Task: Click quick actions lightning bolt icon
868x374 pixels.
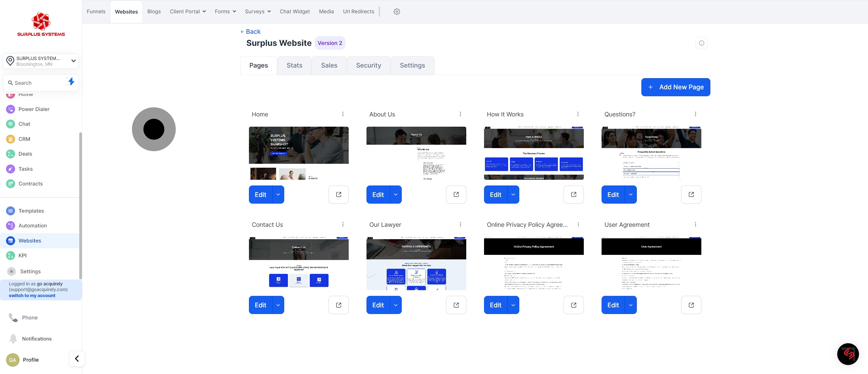Action: 71,82
